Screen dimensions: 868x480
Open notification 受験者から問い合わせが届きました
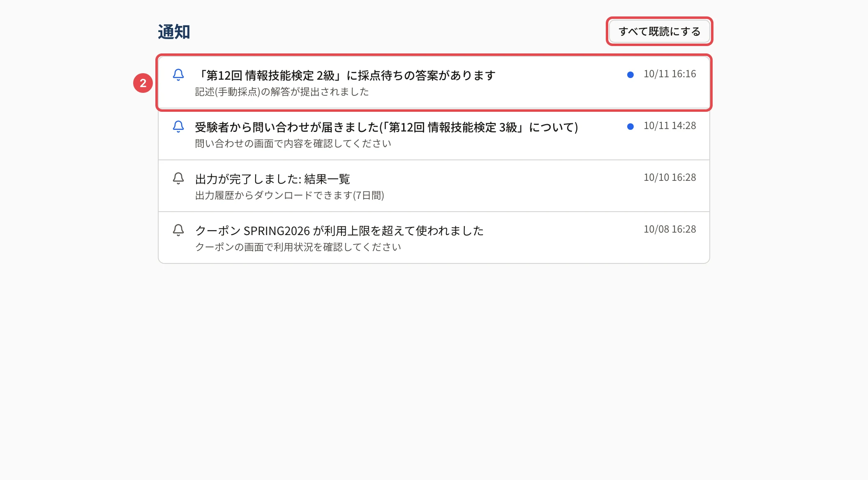[x=434, y=134]
